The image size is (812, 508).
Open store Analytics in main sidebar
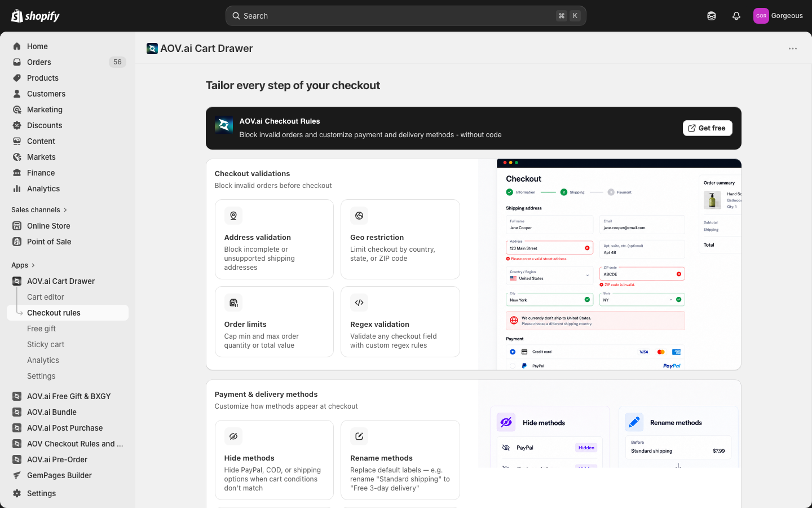[68, 189]
